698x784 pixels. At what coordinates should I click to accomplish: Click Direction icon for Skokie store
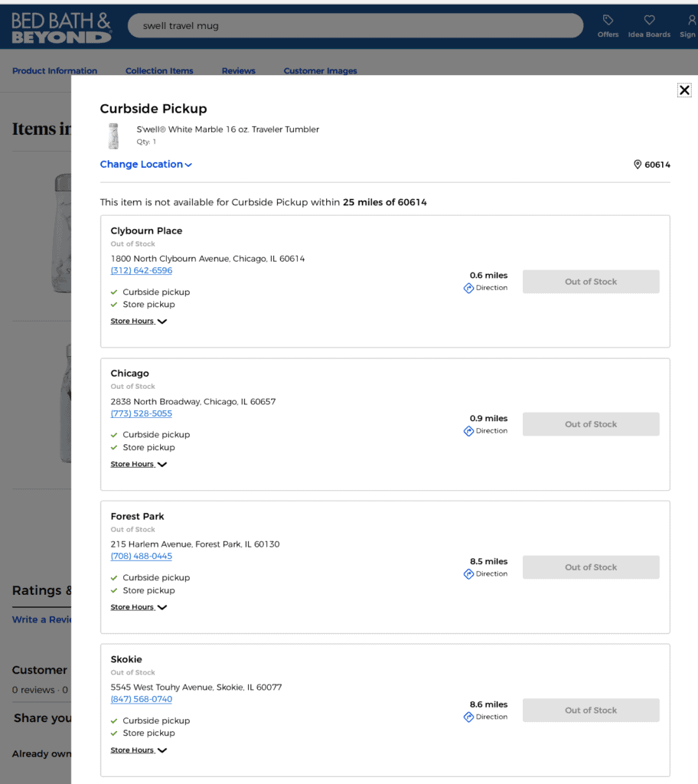click(x=468, y=717)
